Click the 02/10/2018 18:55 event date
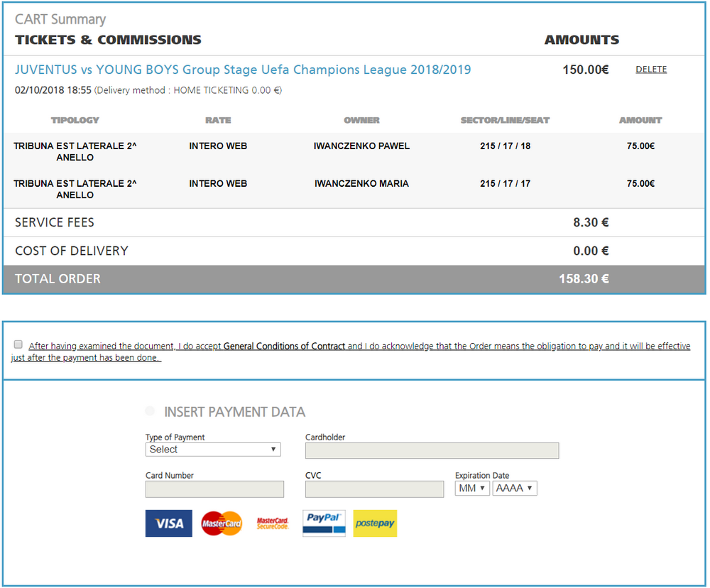Screen dimensions: 710x588 (53, 90)
